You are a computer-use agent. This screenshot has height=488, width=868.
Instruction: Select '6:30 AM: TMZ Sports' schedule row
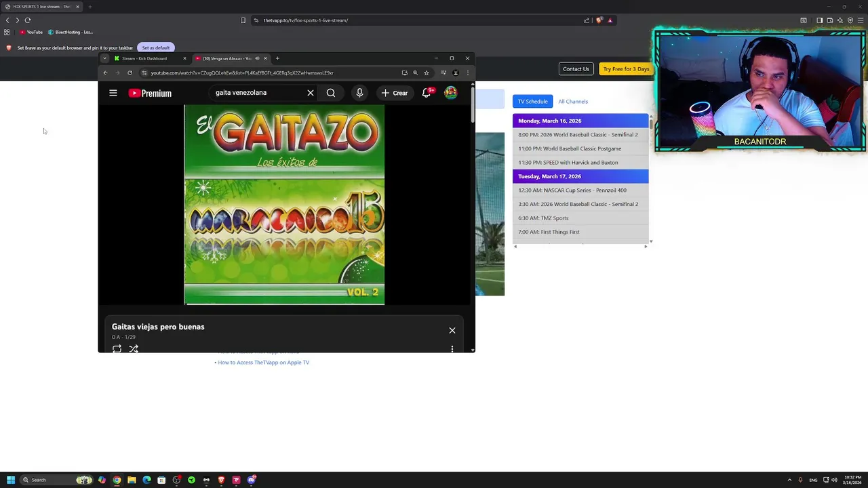580,218
